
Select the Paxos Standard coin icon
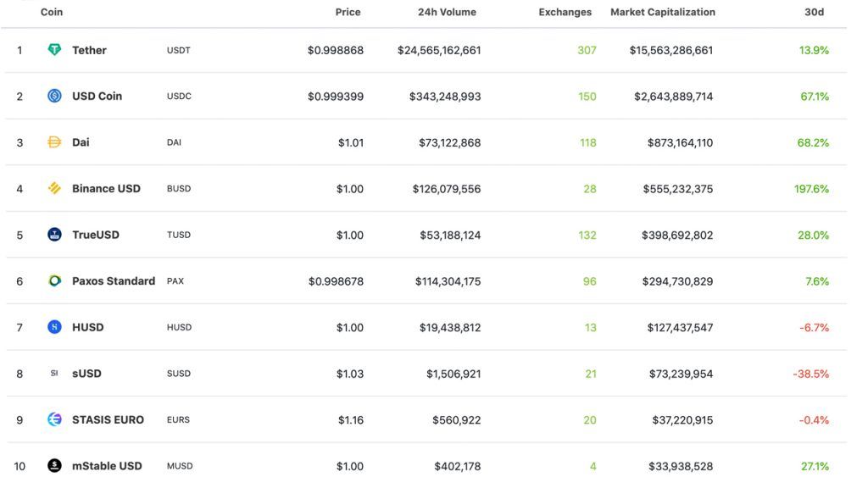click(53, 280)
